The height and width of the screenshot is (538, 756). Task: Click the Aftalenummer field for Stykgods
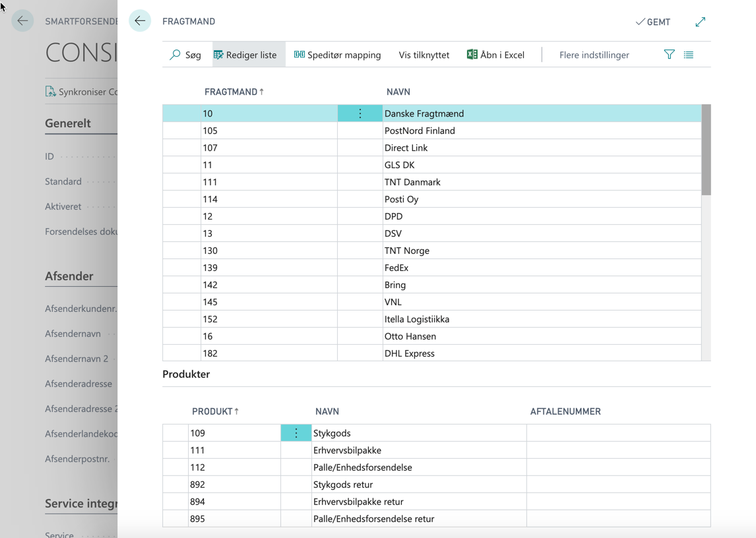pos(619,433)
